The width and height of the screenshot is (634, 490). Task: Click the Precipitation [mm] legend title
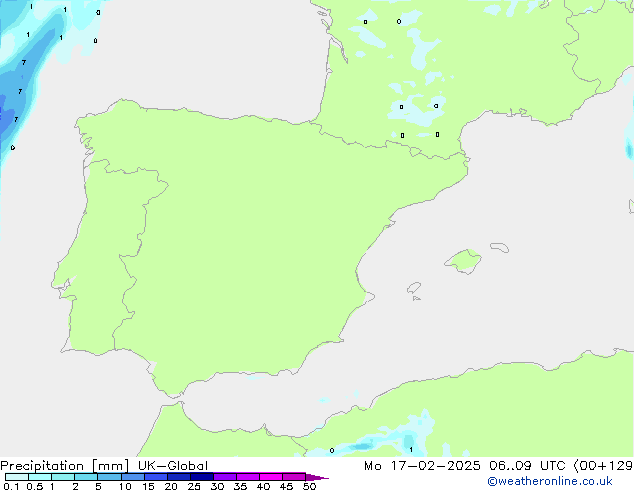click(61, 466)
